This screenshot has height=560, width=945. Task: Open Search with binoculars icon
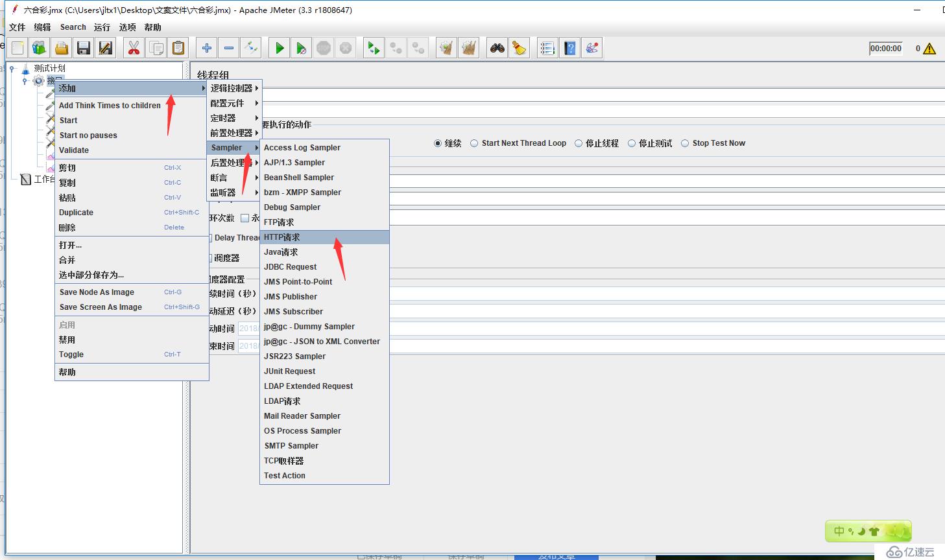[x=497, y=48]
